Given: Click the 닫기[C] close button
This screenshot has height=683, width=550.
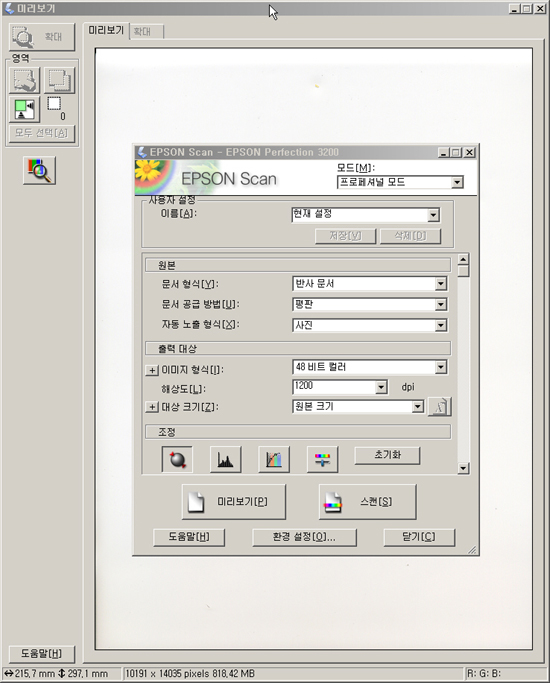Looking at the screenshot, I should (x=419, y=537).
